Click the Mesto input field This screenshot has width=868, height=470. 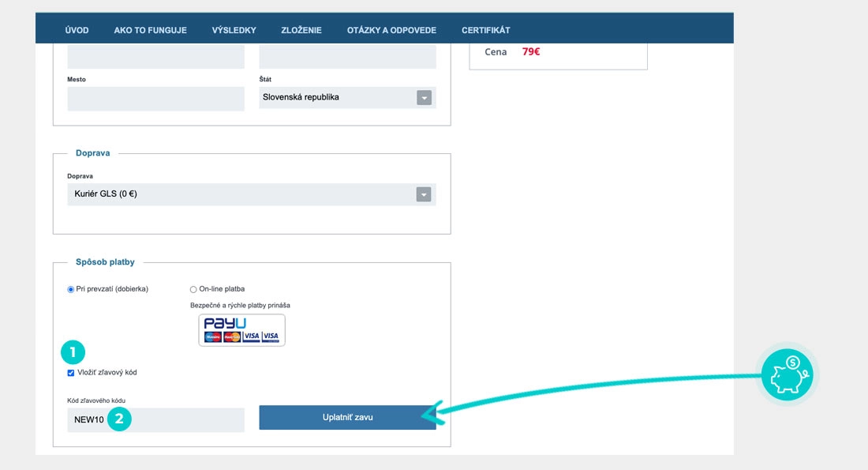[155, 99]
